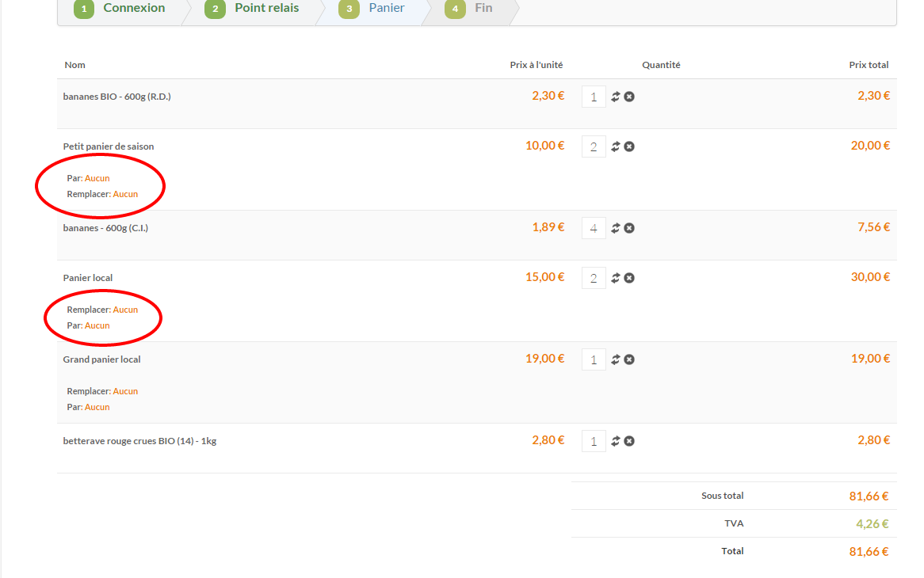Click Aucun link beside Par under Petit panier
The height and width of the screenshot is (578, 924).
click(97, 178)
